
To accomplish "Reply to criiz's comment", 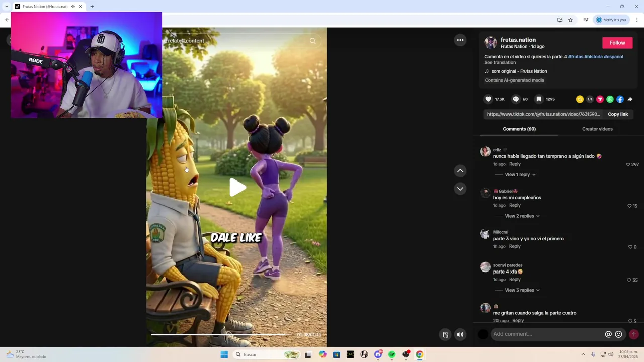I will click(x=515, y=164).
